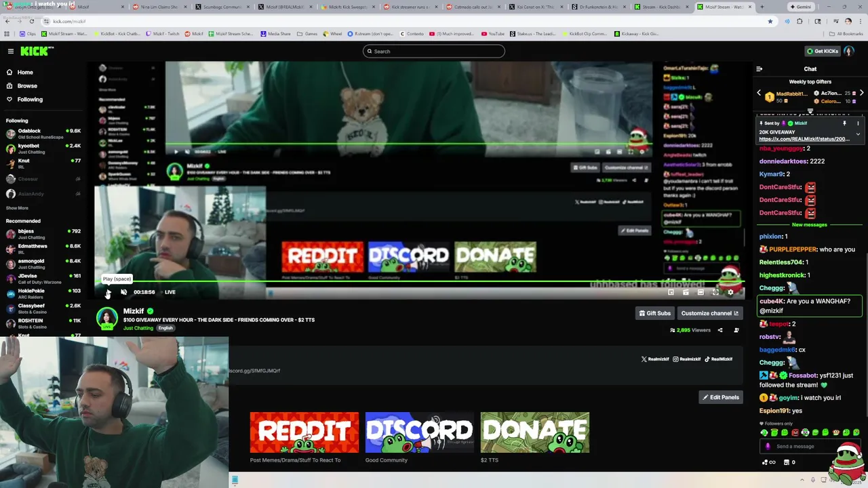Viewport: 868px width, 488px height.
Task: Jump to New messages in chat
Action: tap(810, 224)
